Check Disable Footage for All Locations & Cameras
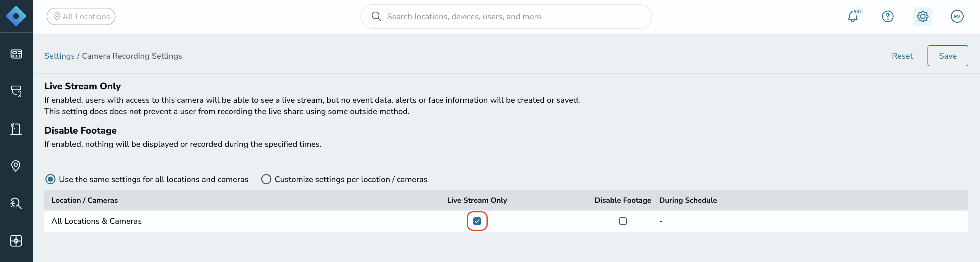The width and height of the screenshot is (980, 262). (x=623, y=221)
